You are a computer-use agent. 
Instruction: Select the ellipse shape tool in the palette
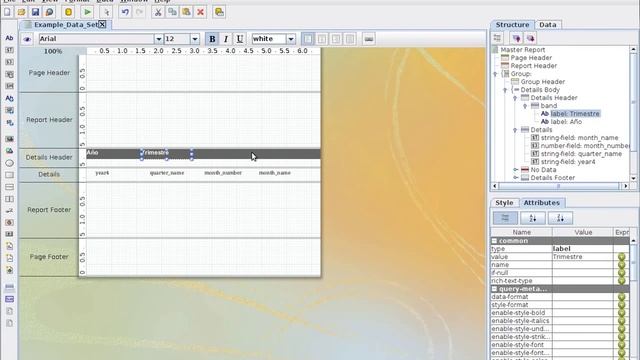coord(9,163)
